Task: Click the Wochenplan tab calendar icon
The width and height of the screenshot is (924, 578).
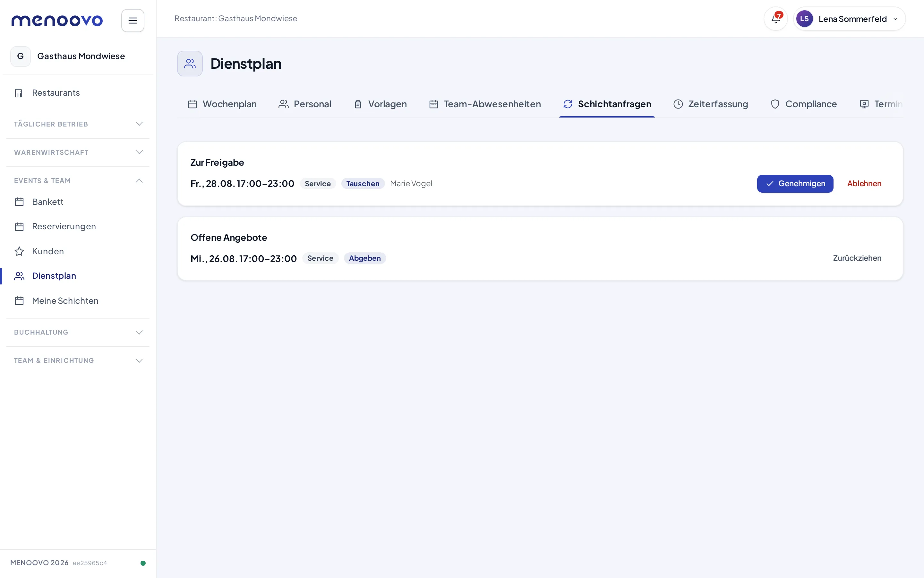Action: [193, 104]
